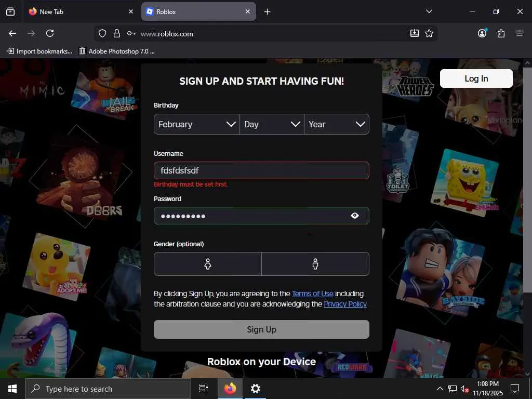This screenshot has height=399, width=532.
Task: Click the site security padlock icon
Action: point(117,33)
